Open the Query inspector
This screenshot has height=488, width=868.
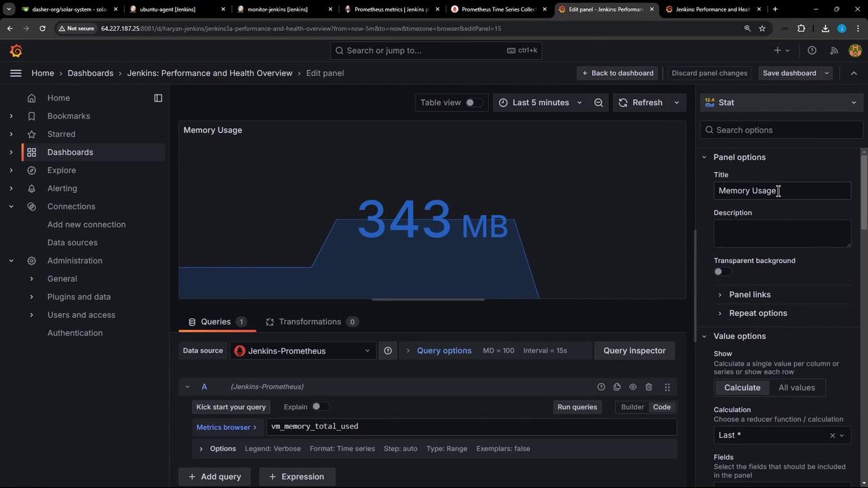[x=635, y=351]
